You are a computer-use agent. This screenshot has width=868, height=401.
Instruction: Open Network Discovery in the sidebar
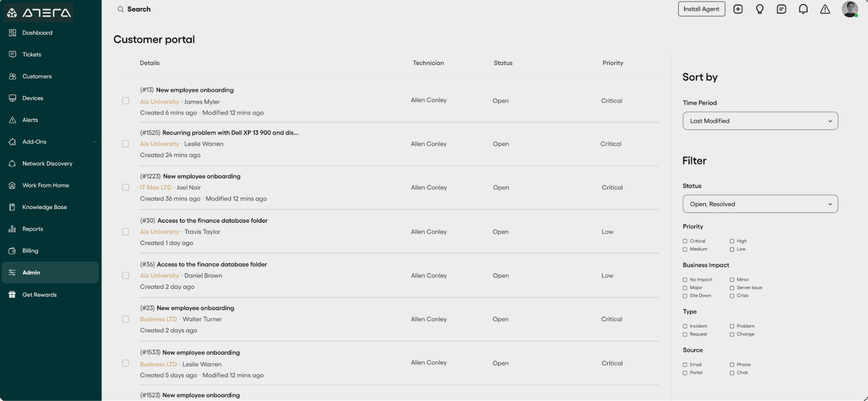point(48,163)
